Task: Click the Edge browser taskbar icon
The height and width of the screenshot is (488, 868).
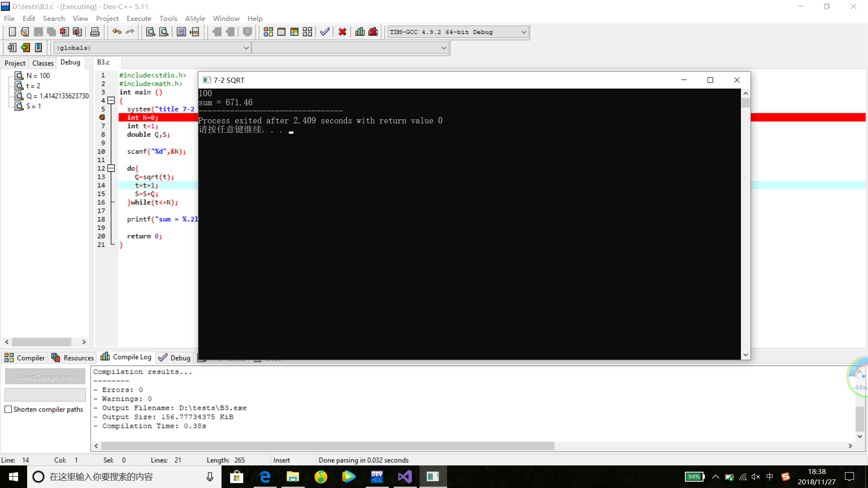Action: 265,477
